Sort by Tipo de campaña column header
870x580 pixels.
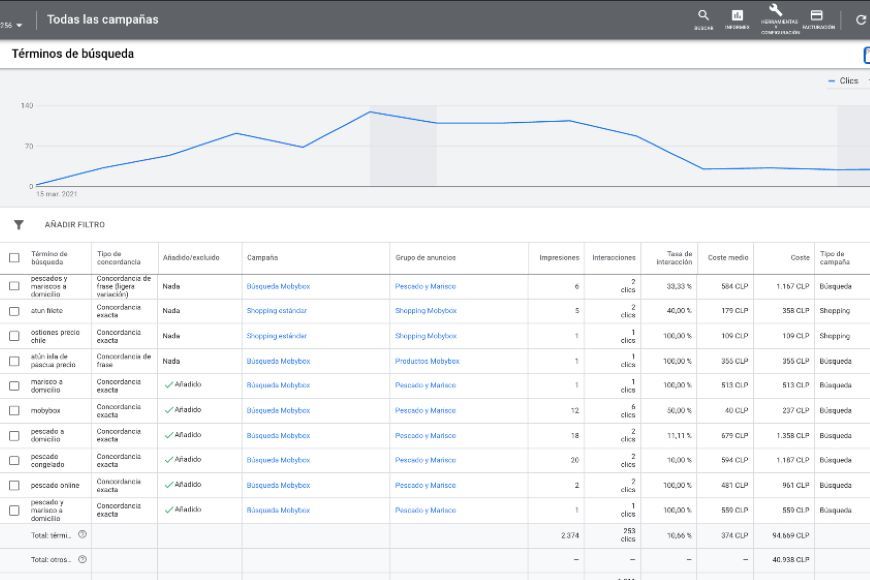[x=834, y=258]
